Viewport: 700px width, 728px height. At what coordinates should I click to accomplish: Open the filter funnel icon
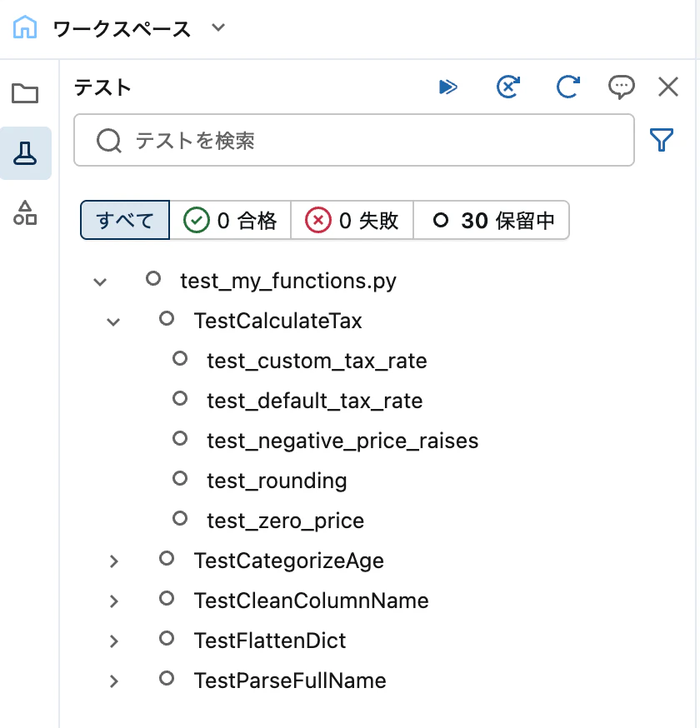tap(662, 141)
